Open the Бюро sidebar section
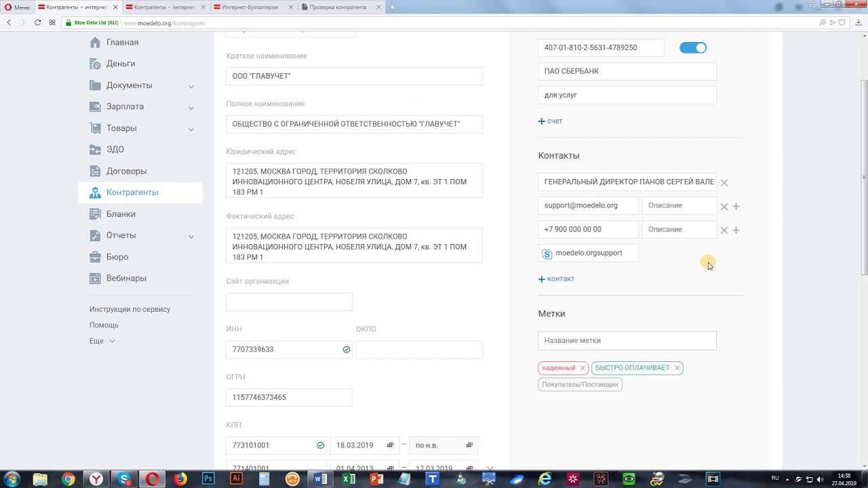 (x=117, y=257)
